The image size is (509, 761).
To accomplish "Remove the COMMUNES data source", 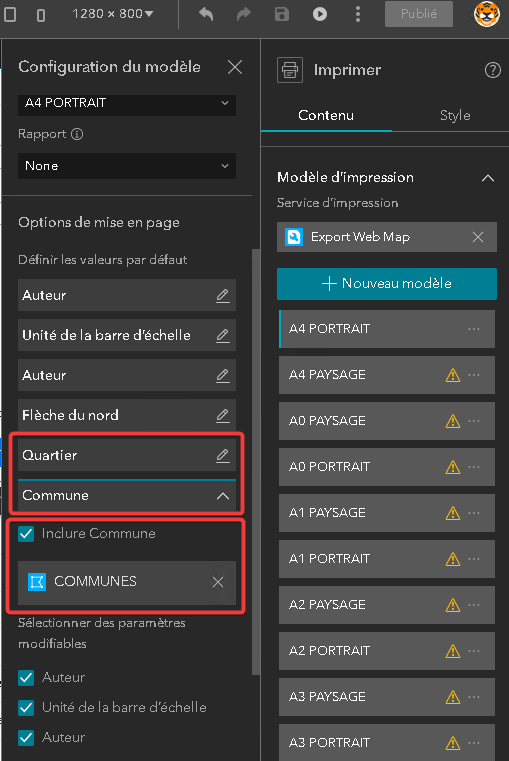I will (x=218, y=582).
